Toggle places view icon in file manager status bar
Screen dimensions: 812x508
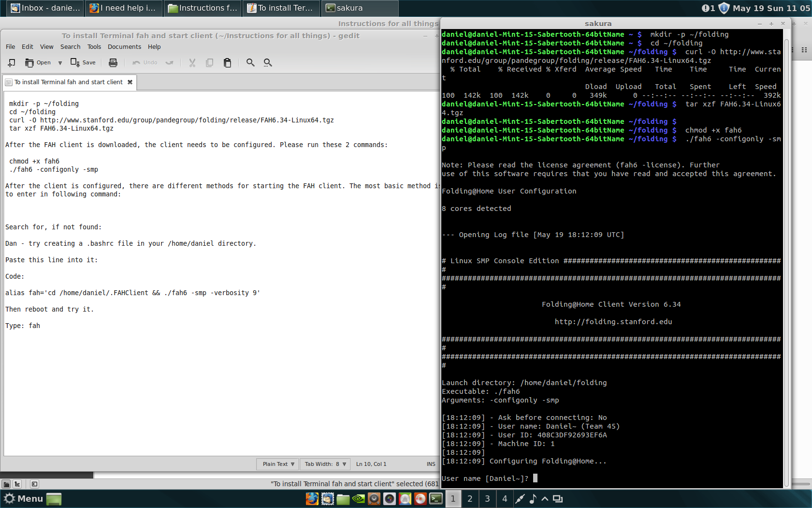point(6,484)
